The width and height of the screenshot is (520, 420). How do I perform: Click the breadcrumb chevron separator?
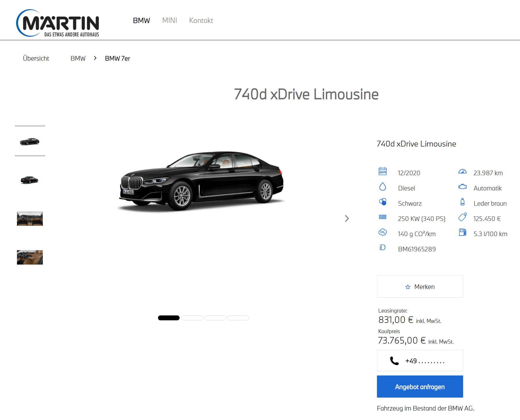pyautogui.click(x=95, y=58)
